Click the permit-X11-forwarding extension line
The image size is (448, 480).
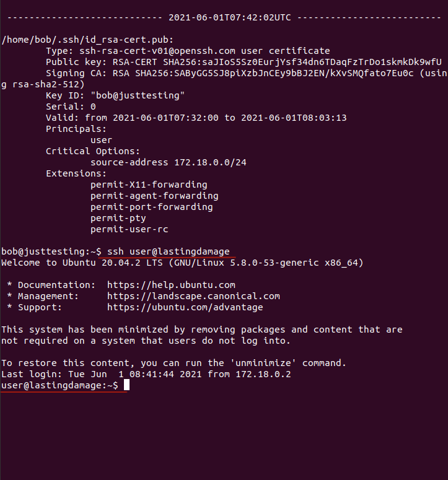pyautogui.click(x=149, y=185)
